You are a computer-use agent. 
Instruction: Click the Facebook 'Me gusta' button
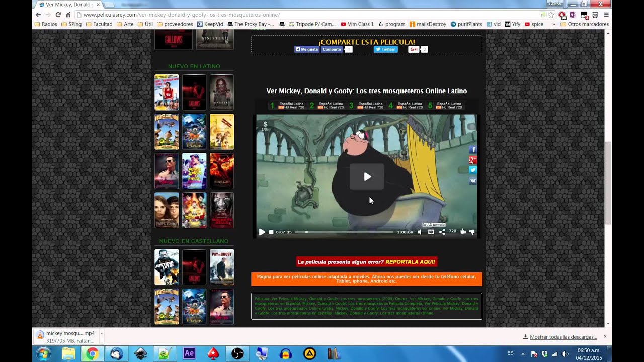tap(307, 49)
